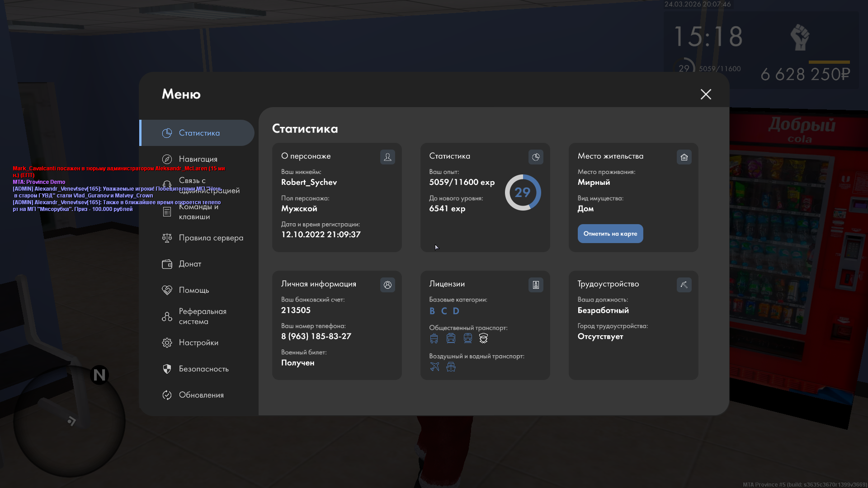Click the first bus transport license icon

(434, 338)
